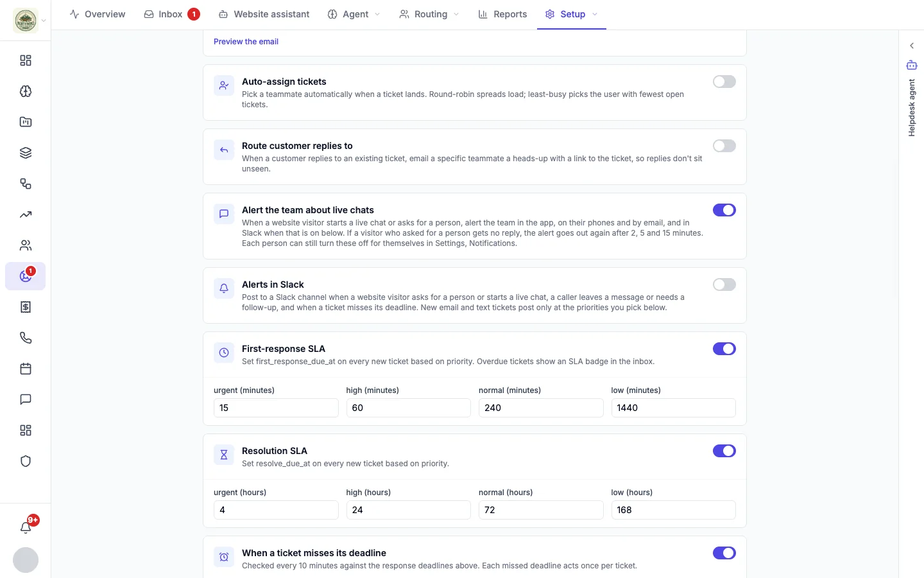924x578 pixels.
Task: Select the stacked layers sidebar icon
Action: 26,153
